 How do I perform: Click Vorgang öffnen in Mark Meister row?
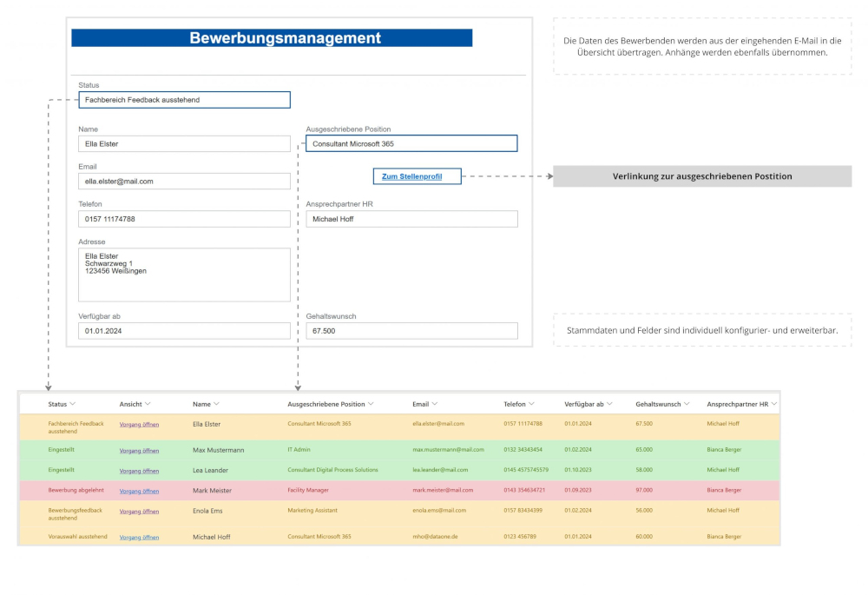coord(139,491)
